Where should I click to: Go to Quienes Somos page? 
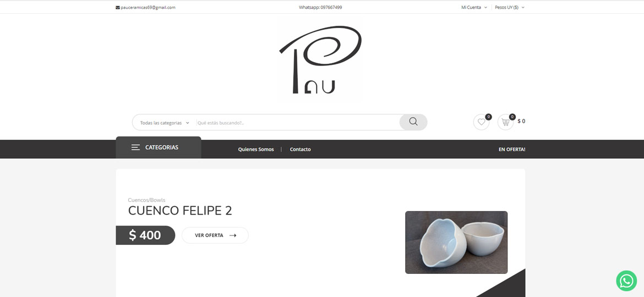[x=256, y=149]
